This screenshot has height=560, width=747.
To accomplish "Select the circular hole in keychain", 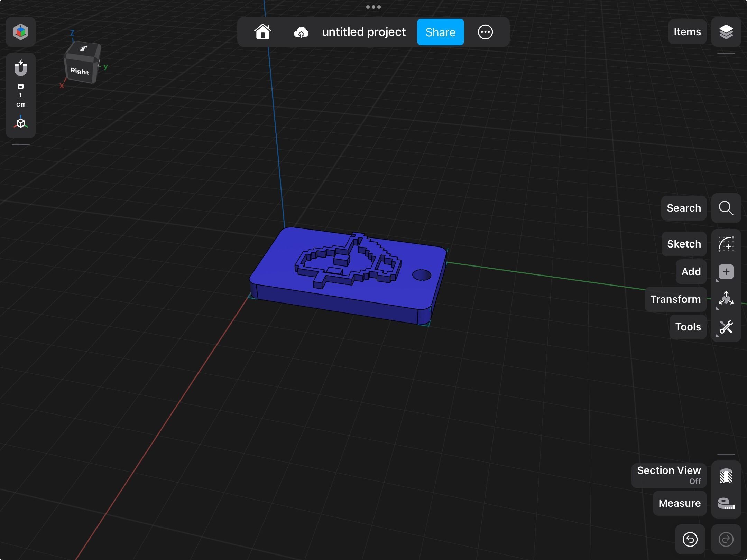I will [x=422, y=275].
